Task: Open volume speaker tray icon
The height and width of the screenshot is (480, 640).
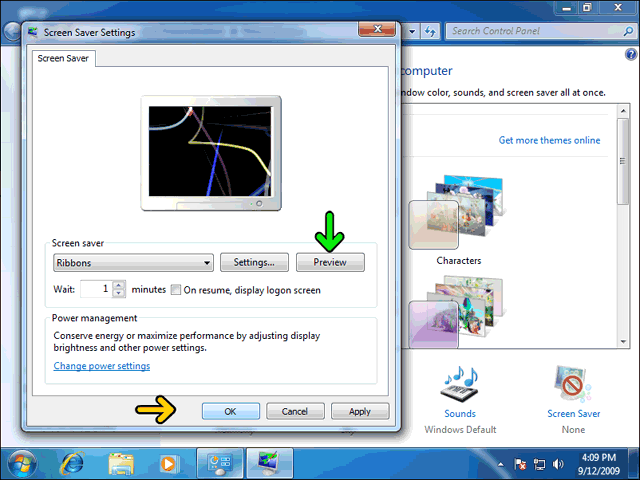Action: 558,464
